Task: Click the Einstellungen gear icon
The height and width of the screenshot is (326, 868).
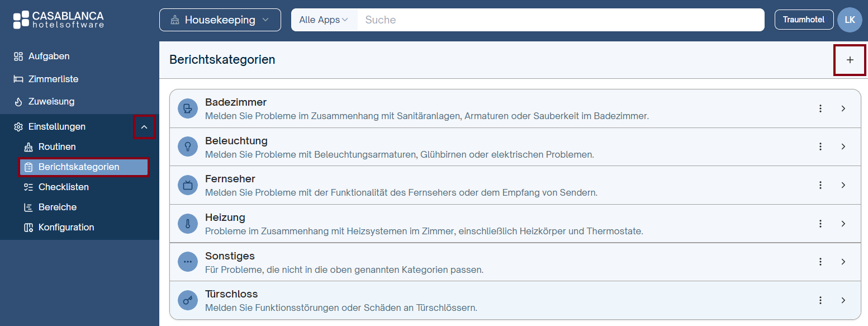Action: point(18,127)
